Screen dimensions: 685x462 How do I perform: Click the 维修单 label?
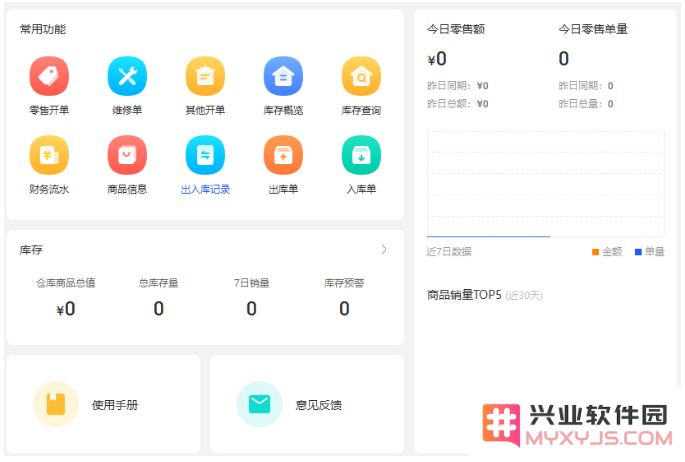point(127,110)
